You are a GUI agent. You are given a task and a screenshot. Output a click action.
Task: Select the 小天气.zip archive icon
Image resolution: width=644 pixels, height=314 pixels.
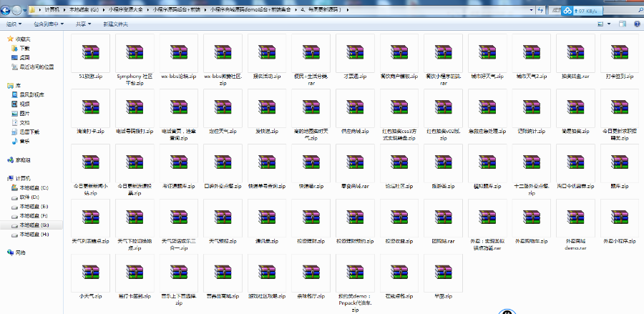pyautogui.click(x=90, y=273)
